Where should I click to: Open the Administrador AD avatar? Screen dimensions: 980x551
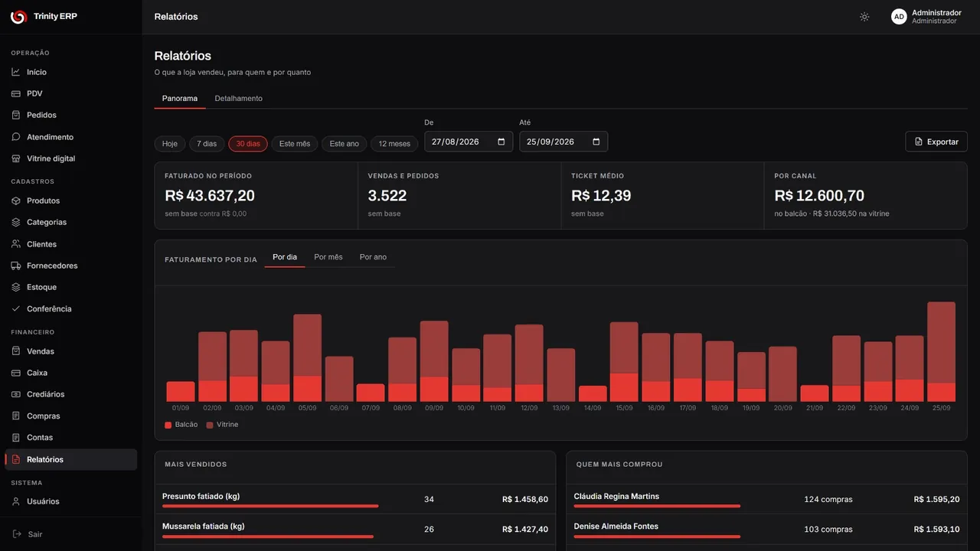(899, 17)
